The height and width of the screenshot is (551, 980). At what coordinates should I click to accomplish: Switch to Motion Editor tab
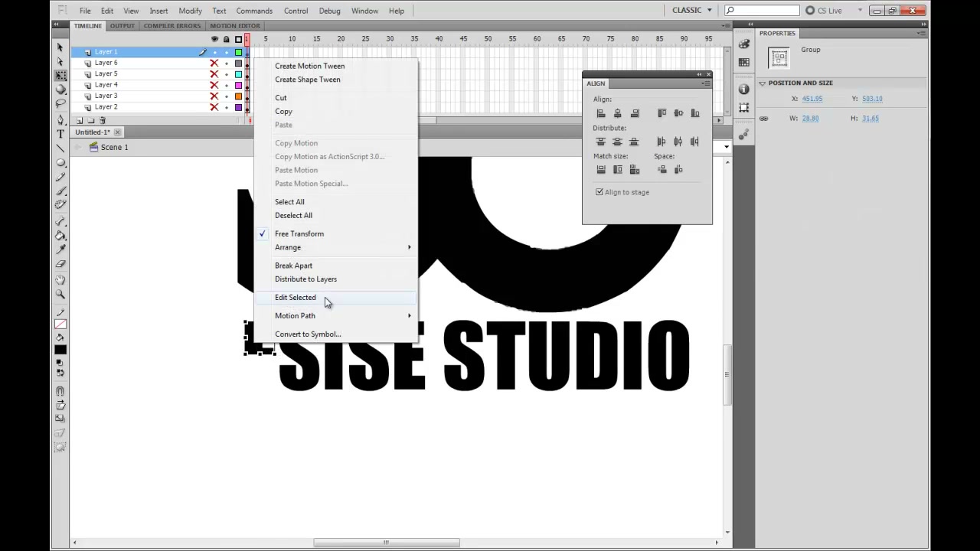235,26
